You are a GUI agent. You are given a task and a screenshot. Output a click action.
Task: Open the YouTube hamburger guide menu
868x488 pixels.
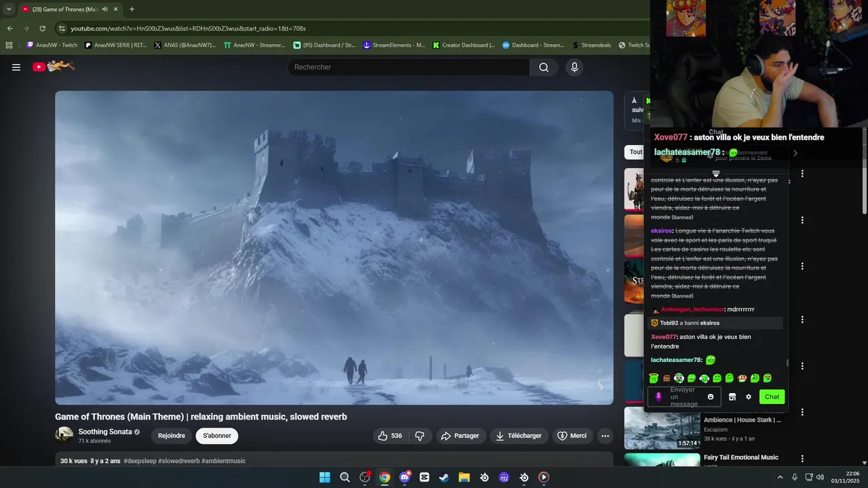click(x=16, y=67)
